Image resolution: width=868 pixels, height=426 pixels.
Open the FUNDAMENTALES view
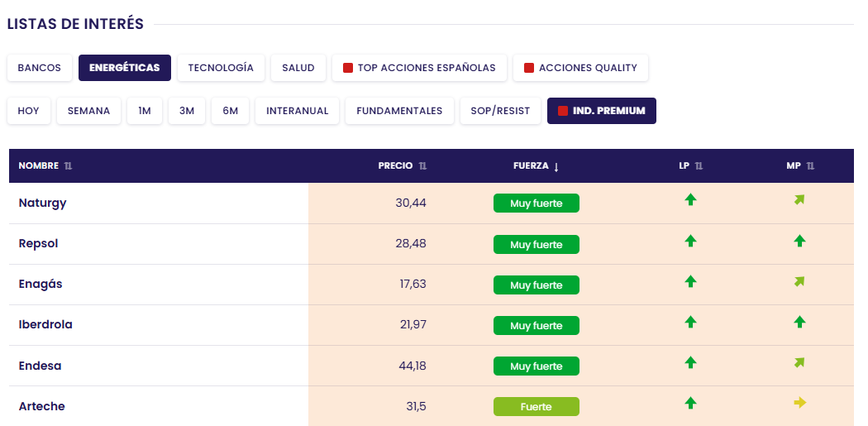click(399, 111)
